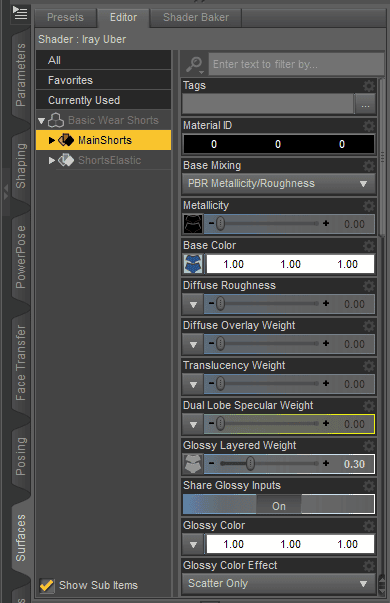Open the Glossy Color gear settings
390x603 pixels.
tap(368, 525)
